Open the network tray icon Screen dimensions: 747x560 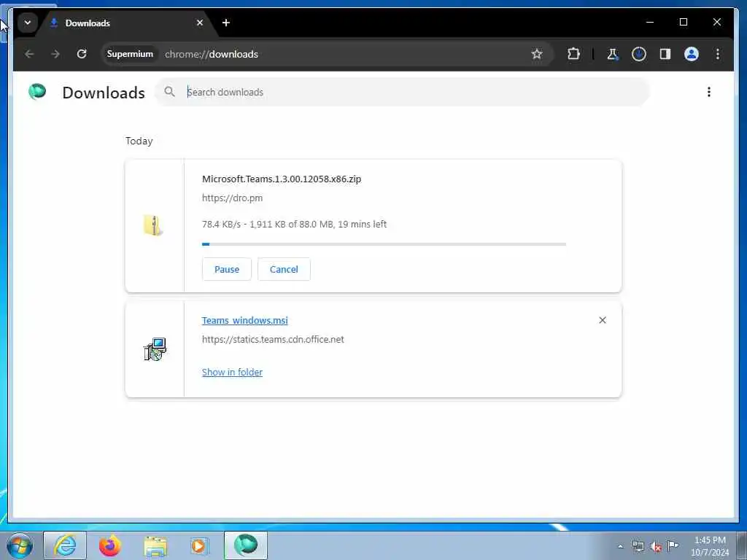(x=638, y=546)
